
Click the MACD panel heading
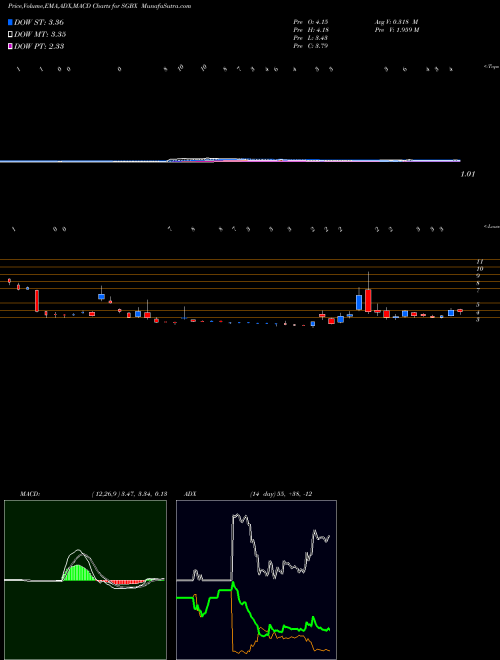tap(30, 494)
